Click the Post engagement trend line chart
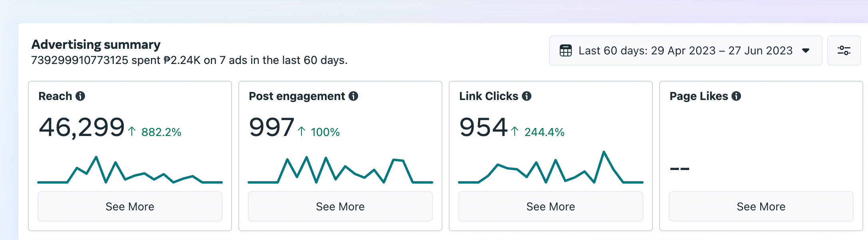868x240 pixels. click(340, 170)
